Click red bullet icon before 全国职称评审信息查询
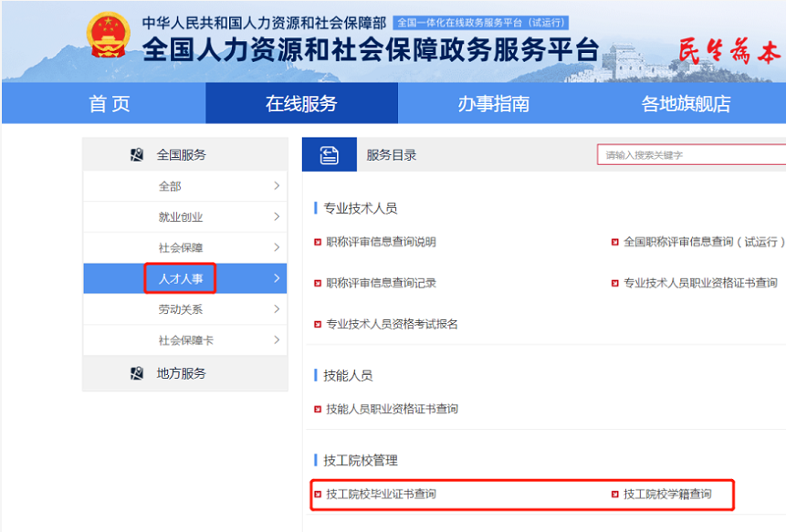Viewport: 786px width, 532px height. tap(614, 243)
